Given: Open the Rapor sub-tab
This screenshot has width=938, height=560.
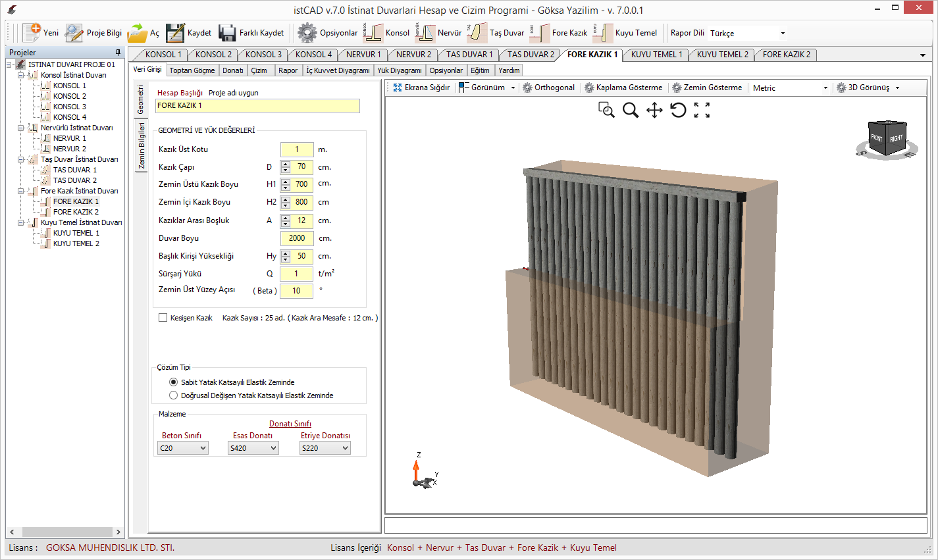Looking at the screenshot, I should (288, 70).
